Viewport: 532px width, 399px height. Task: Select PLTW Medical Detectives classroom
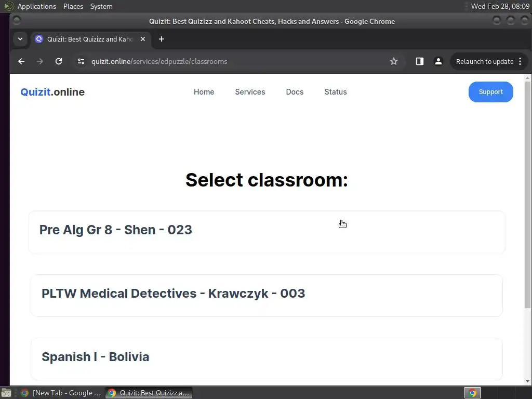pyautogui.click(x=267, y=296)
